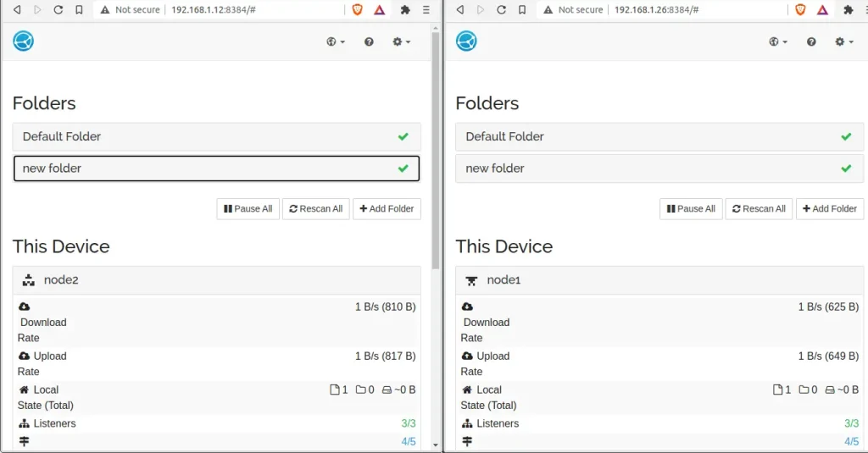Click Rescan All in right window
This screenshot has height=453, width=868.
[x=759, y=208]
